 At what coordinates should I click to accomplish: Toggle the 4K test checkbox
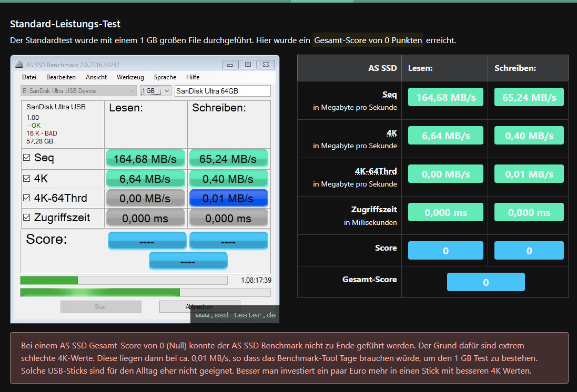(x=26, y=178)
